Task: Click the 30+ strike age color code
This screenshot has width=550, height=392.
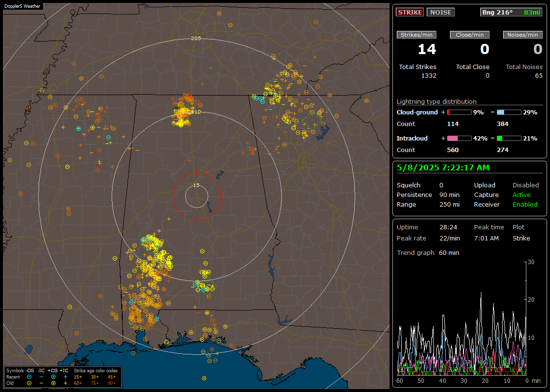Action: 95,377
